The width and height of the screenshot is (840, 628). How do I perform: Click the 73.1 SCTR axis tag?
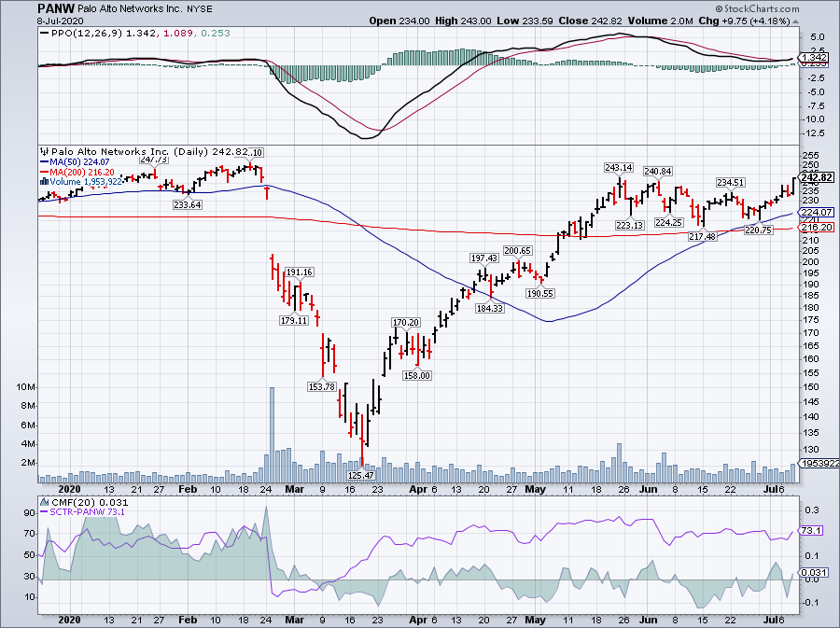click(x=811, y=531)
